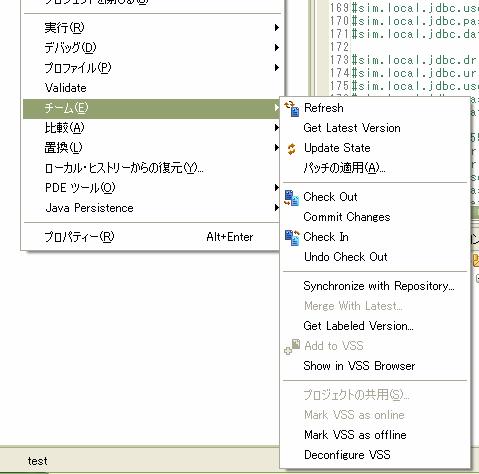Click editor line 173 #sim.local.jdbc.dr text
Image resolution: width=479 pixels, height=474 pixels.
pyautogui.click(x=415, y=60)
